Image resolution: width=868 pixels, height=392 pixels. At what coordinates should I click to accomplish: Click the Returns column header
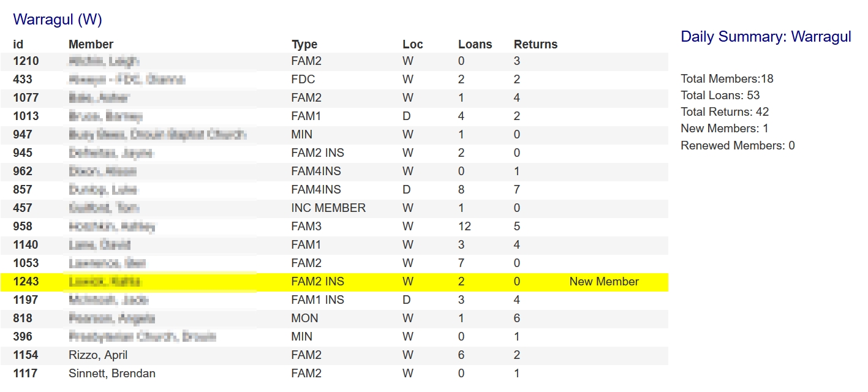click(x=535, y=45)
